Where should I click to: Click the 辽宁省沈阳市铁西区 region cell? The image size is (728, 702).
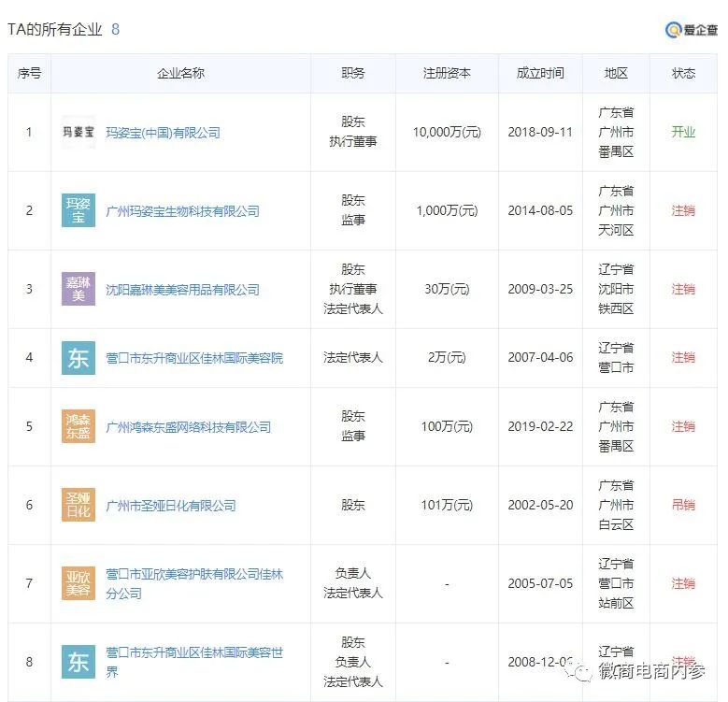point(616,289)
